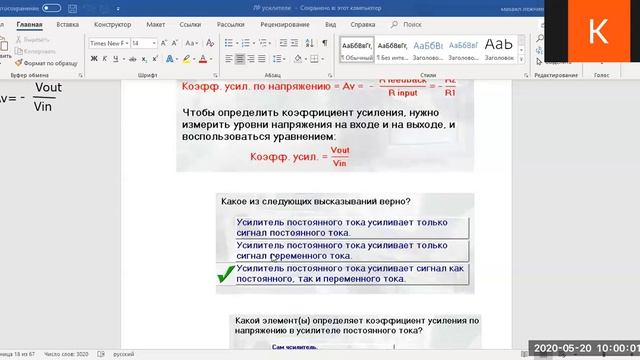
Task: Clear all formatting
Action: (x=210, y=43)
